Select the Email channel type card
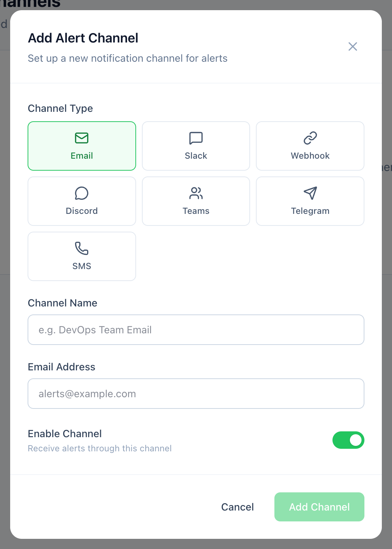 click(x=82, y=146)
